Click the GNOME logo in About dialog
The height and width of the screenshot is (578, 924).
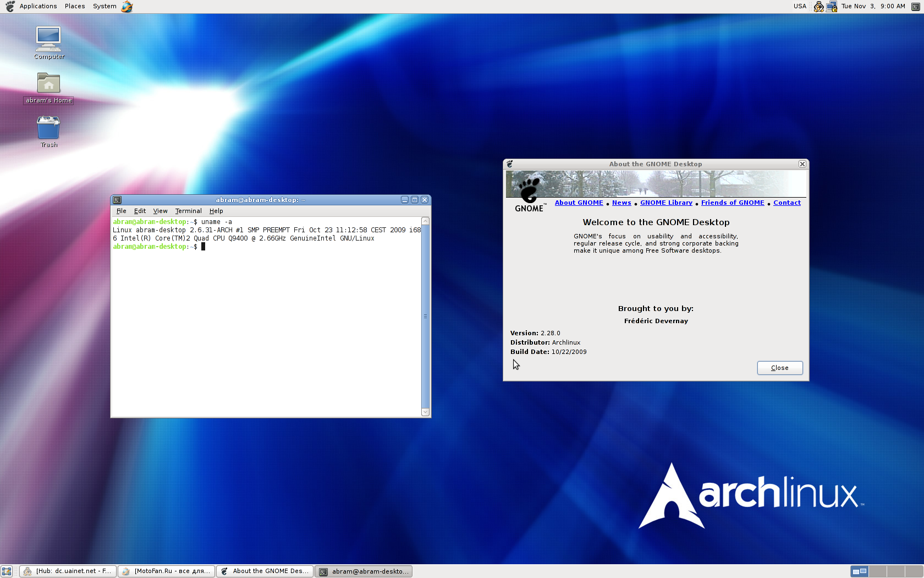[530, 194]
